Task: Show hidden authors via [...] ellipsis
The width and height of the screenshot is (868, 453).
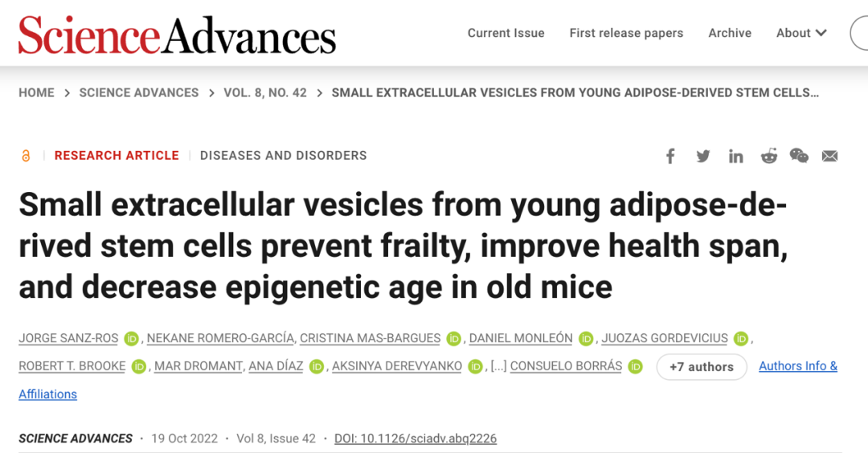Action: click(498, 366)
